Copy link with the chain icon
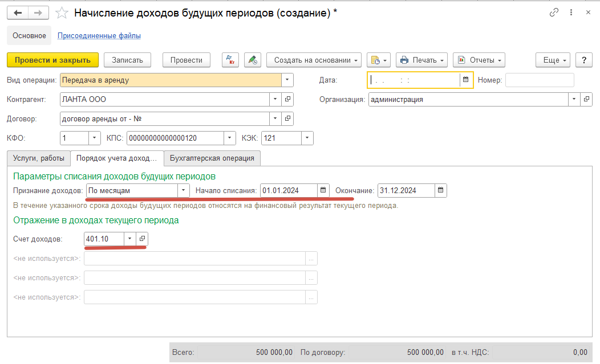600x364 pixels. click(x=554, y=13)
